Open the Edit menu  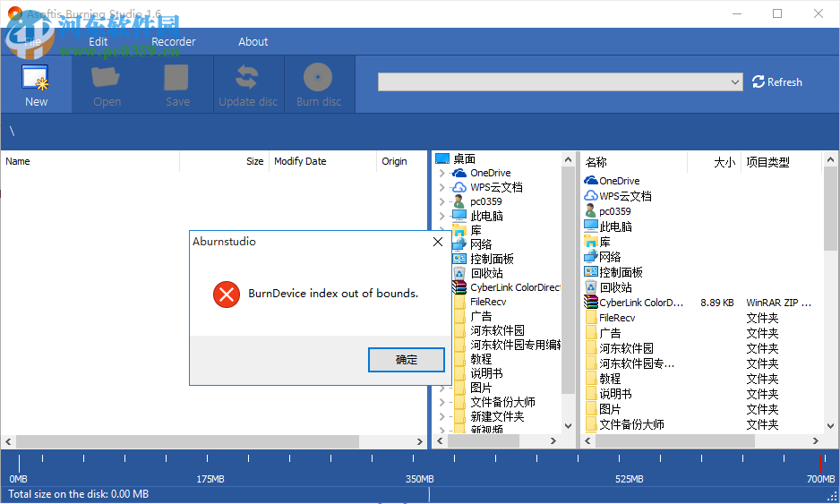[98, 42]
